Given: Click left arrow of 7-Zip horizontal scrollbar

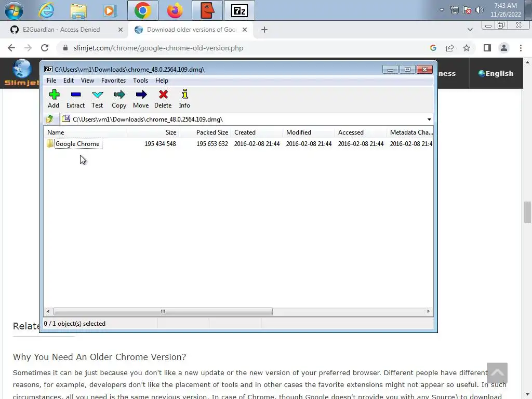Looking at the screenshot, I should 48,311.
